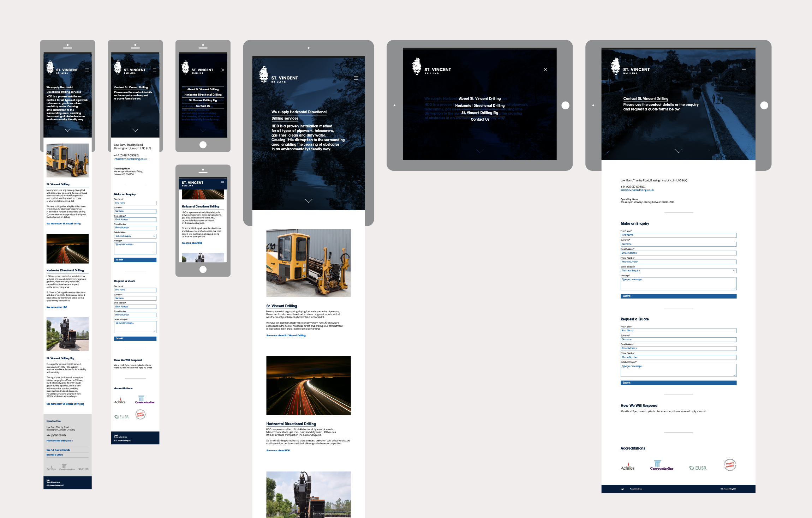The image size is (812, 518).
Task: Open 'See Full Contact Details' link on phone
Action: 58,450
